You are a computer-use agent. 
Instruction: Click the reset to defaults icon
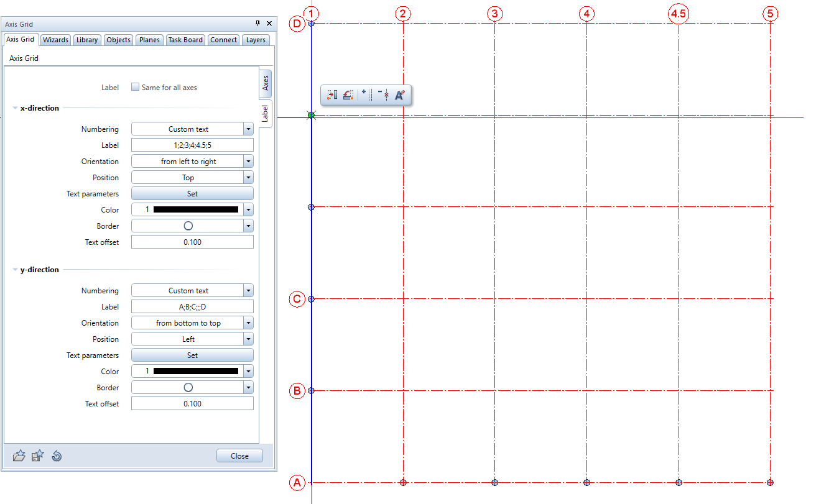[x=56, y=456]
